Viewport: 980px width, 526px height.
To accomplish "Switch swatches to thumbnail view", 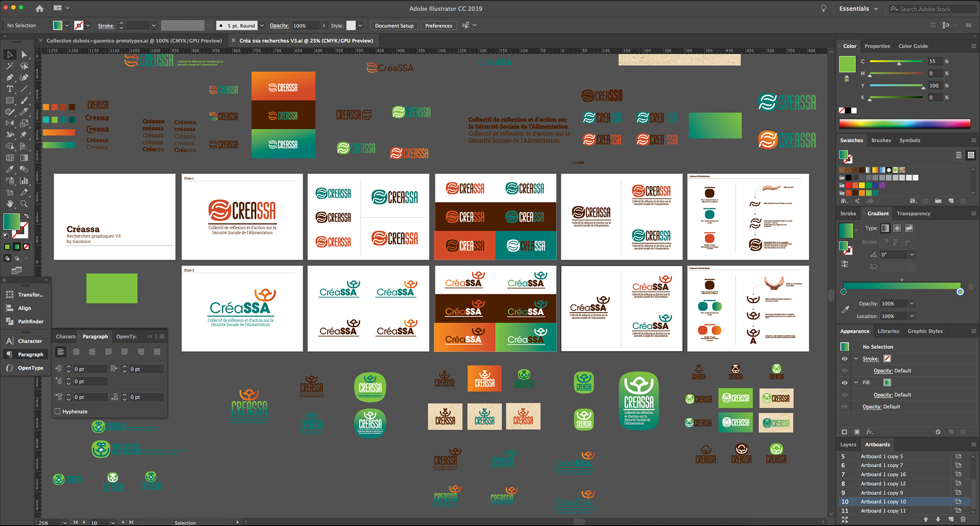I will pyautogui.click(x=971, y=155).
